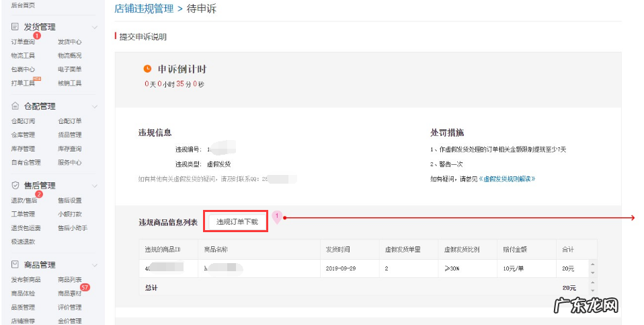Go to 工单管理
The image size is (644, 325).
pos(23,214)
